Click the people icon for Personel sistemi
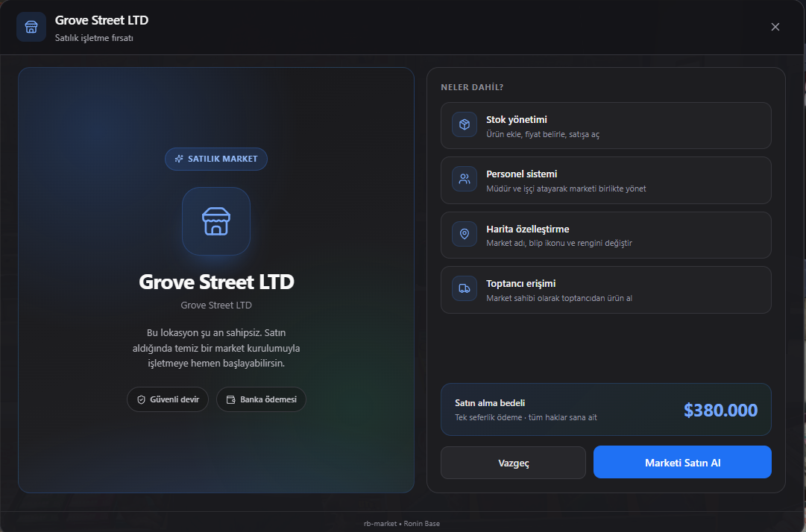The height and width of the screenshot is (532, 806). click(465, 180)
